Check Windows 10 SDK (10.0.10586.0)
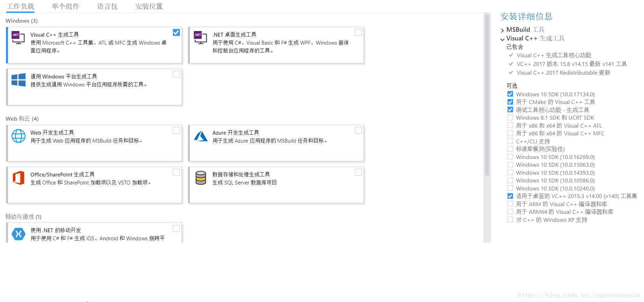The width and height of the screenshot is (644, 302). [510, 180]
